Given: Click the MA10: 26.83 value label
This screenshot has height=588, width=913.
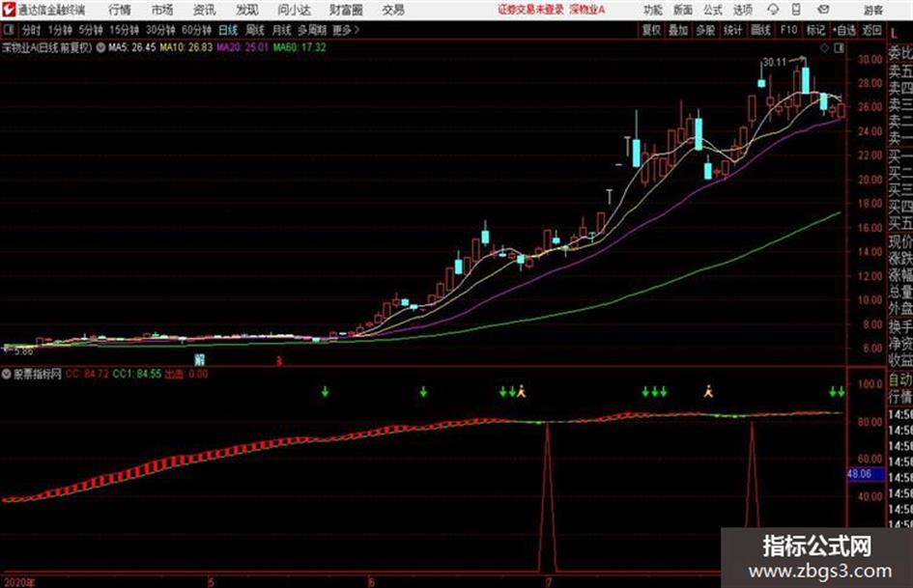Looking at the screenshot, I should [186, 47].
